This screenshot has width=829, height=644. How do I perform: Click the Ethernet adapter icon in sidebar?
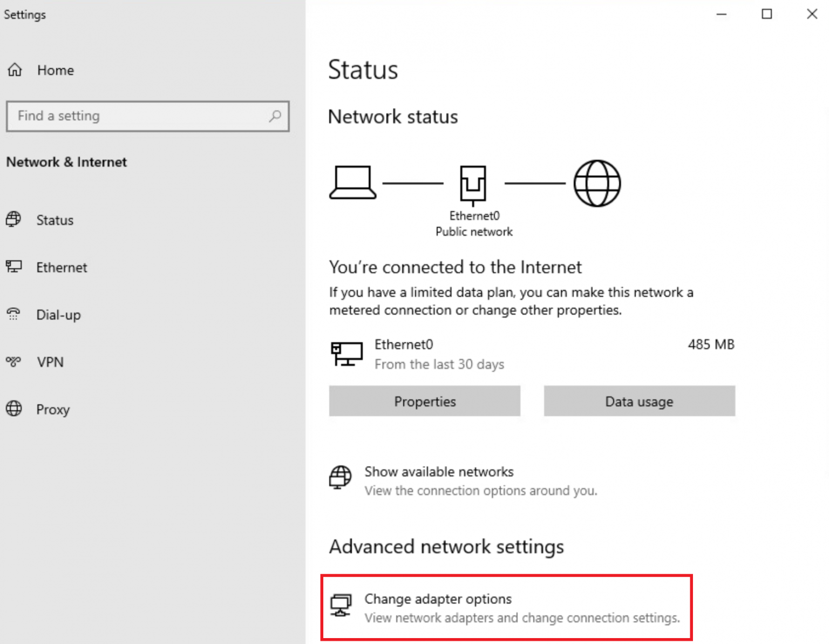click(14, 267)
